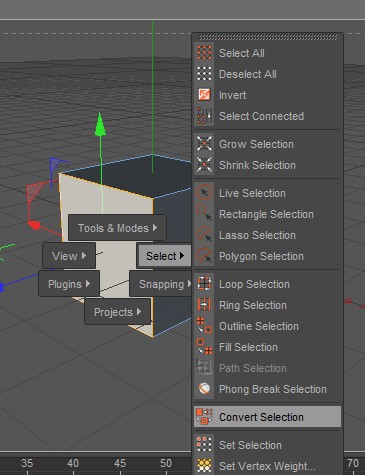Open the Projects submenu
365x475 pixels.
pyautogui.click(x=117, y=312)
